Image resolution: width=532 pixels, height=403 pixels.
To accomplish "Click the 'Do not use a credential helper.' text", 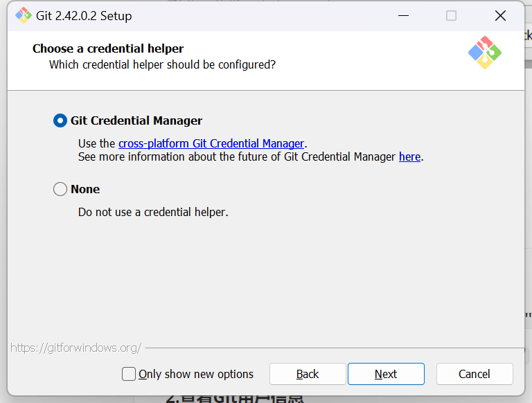I will pos(153,212).
